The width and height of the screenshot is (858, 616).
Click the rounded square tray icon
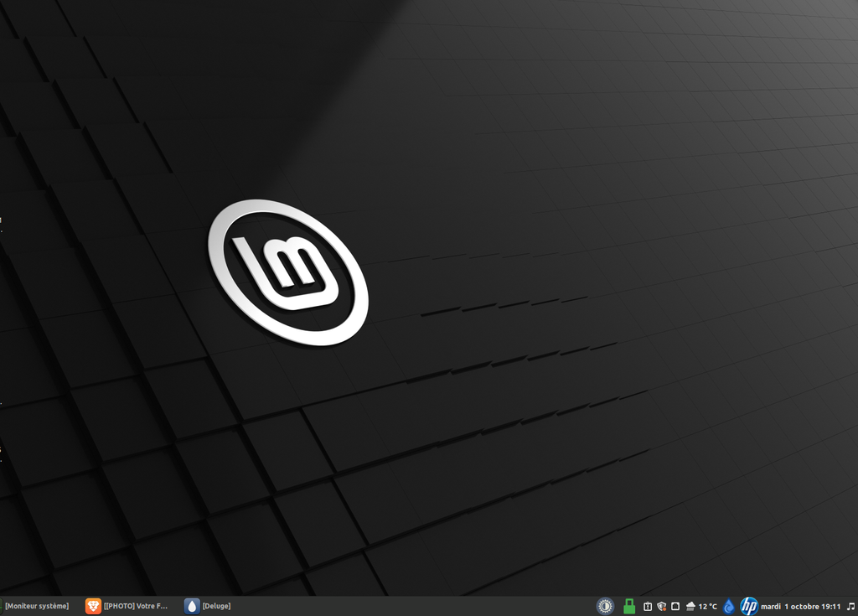[x=675, y=606]
